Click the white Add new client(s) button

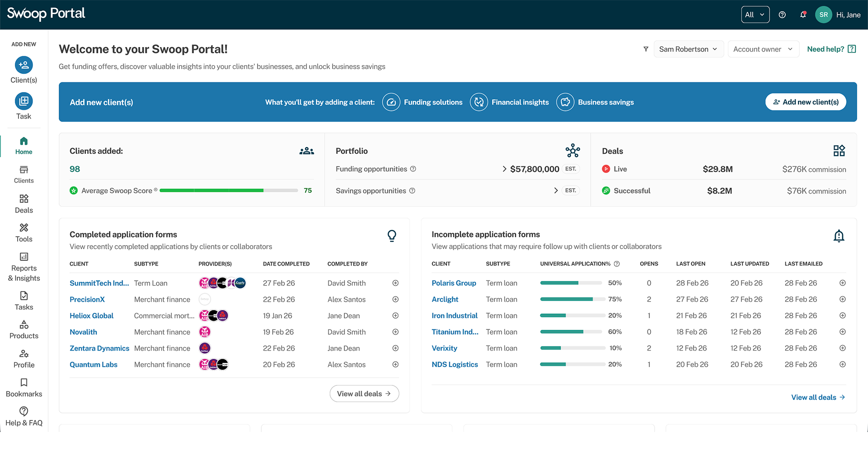coord(806,102)
